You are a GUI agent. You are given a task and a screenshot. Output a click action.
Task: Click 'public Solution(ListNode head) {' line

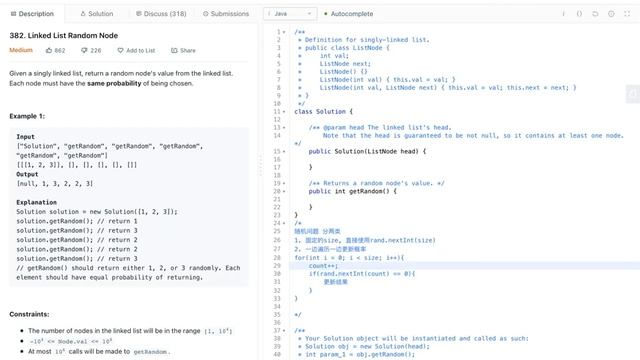click(367, 151)
